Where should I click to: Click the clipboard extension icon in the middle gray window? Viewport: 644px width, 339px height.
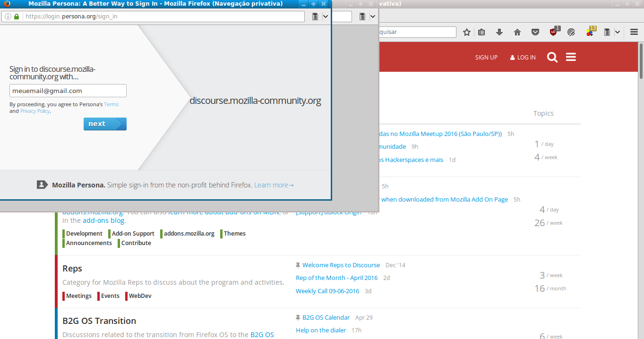pos(362,17)
